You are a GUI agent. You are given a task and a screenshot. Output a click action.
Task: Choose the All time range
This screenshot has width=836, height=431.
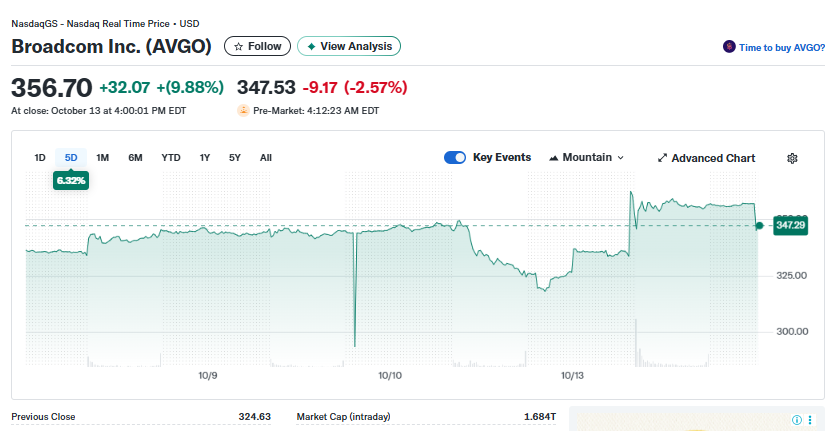265,157
